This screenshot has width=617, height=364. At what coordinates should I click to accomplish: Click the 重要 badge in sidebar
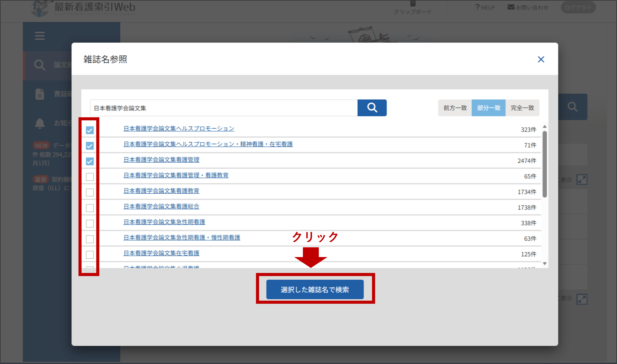pos(41,179)
